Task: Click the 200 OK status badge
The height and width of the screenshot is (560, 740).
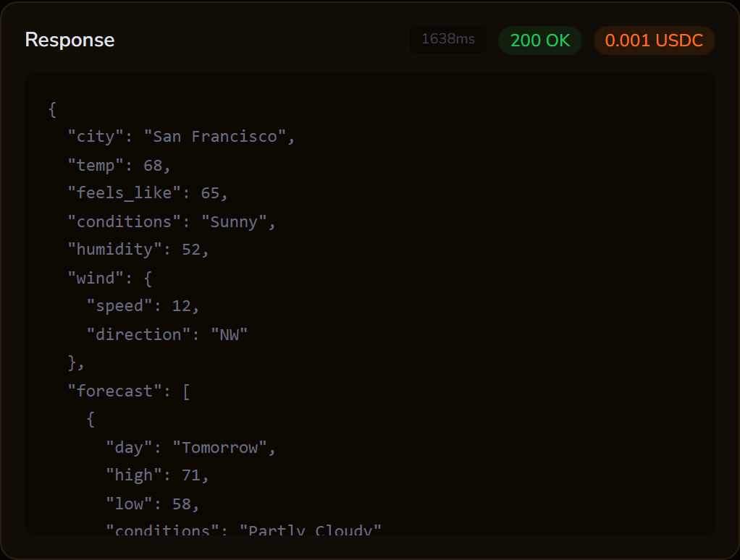Action: pos(540,41)
